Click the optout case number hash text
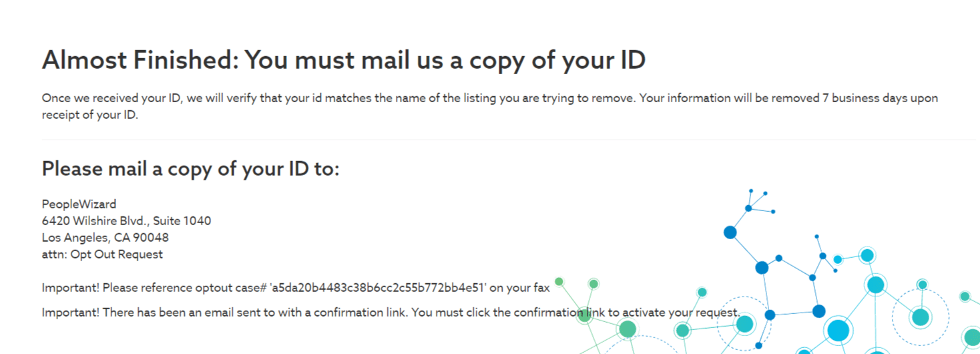The height and width of the screenshot is (354, 980). (379, 288)
